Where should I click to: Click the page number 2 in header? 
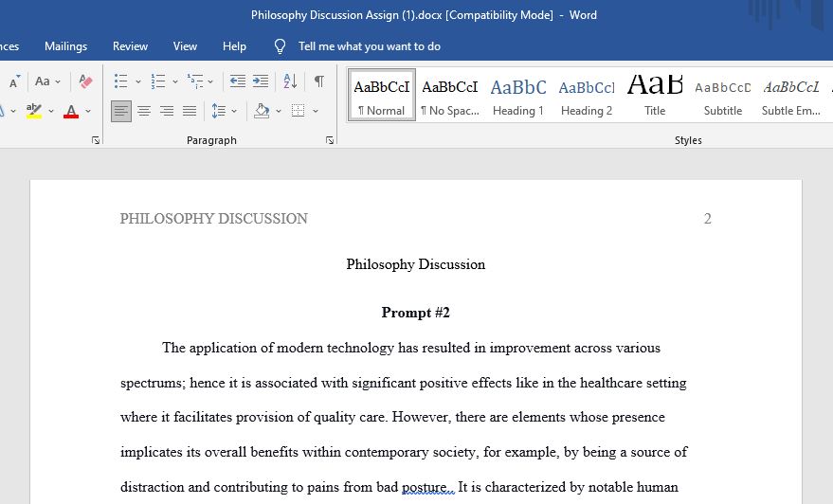pyautogui.click(x=707, y=219)
